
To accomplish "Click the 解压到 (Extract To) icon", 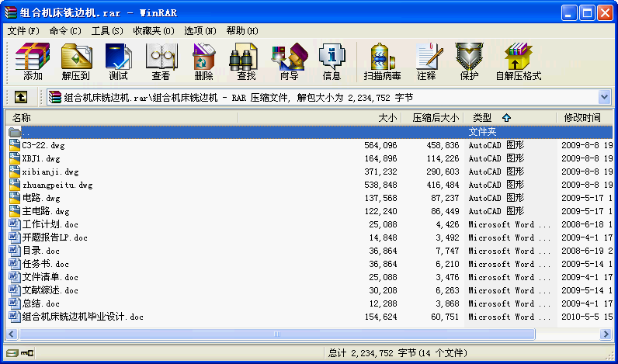I will click(x=76, y=62).
